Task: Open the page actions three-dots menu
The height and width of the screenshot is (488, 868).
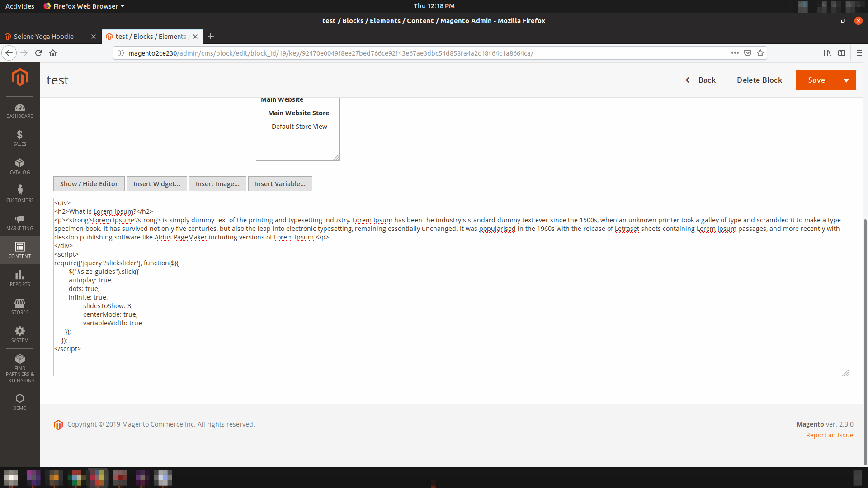Action: 735,53
